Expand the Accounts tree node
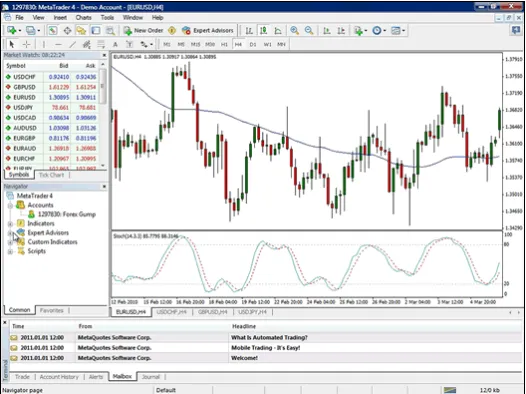 10,206
